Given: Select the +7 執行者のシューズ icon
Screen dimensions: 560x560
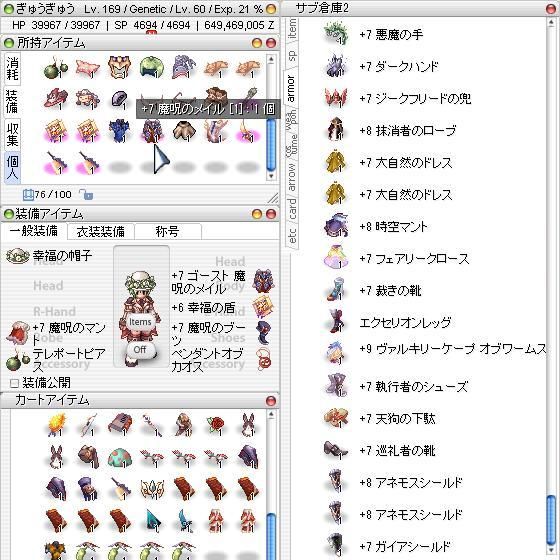Looking at the screenshot, I should tap(336, 385).
